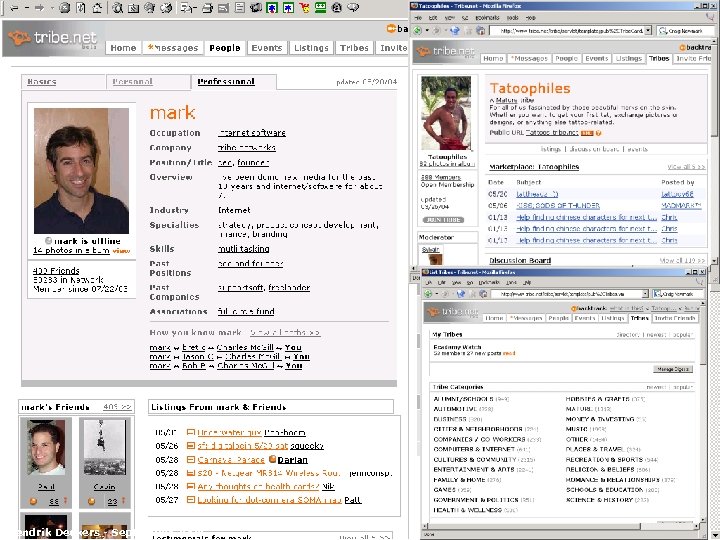Open the File menu in the Tatoophiles Firefox window
Screen dimensions: 720x540
[x=418, y=17]
